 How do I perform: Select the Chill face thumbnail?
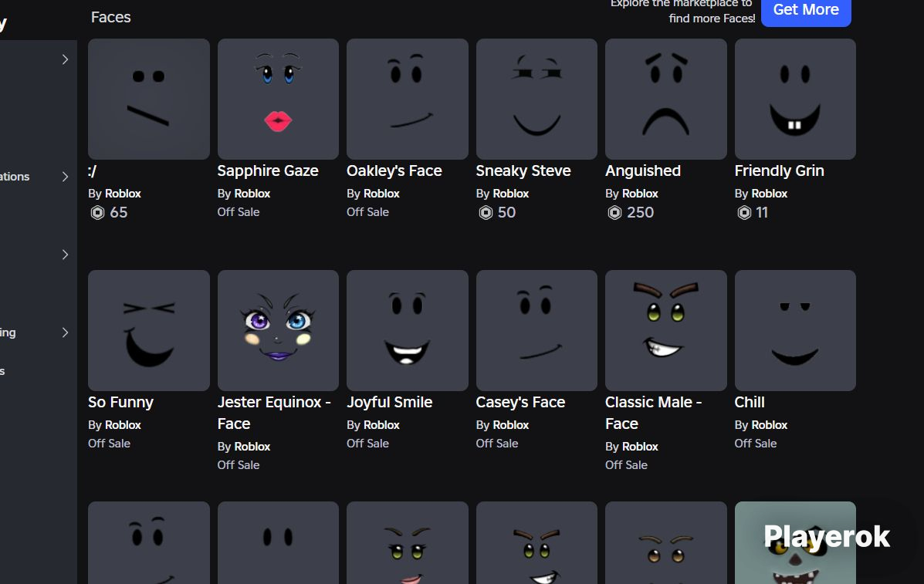point(796,330)
